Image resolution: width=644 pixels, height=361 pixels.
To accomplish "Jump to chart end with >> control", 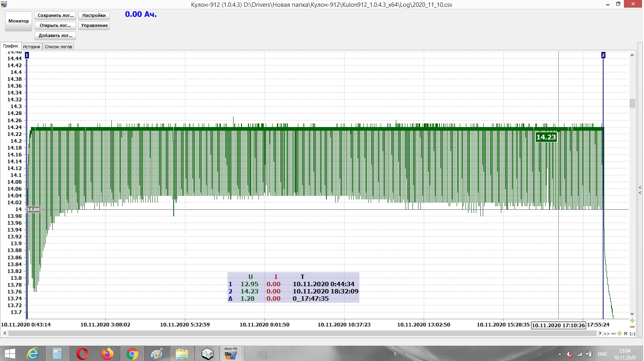I will pos(606,334).
